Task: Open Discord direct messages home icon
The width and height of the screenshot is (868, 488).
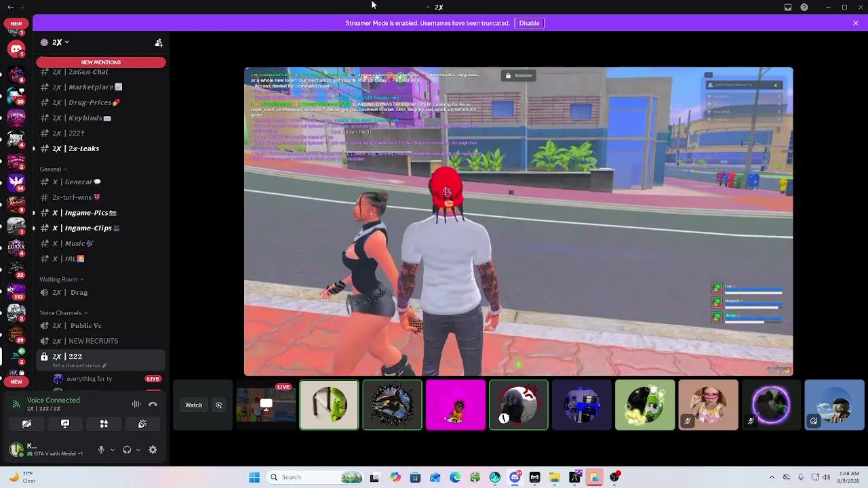Action: tap(16, 48)
